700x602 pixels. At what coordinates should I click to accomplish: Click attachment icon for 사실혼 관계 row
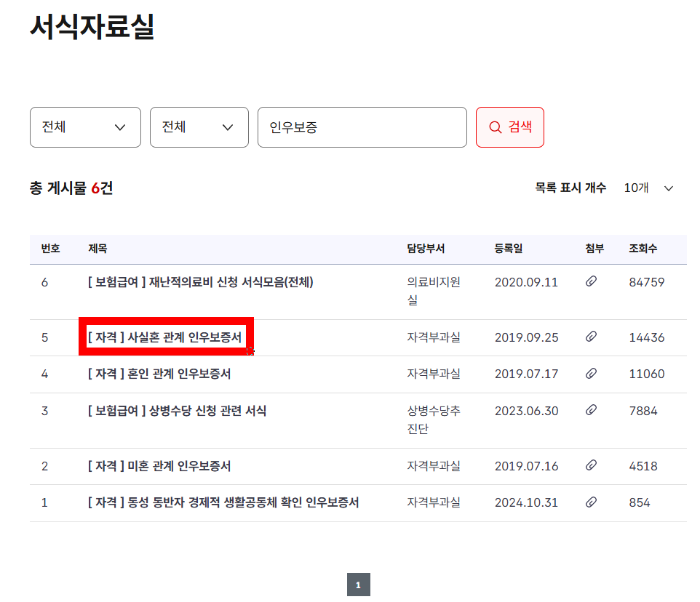(x=591, y=337)
